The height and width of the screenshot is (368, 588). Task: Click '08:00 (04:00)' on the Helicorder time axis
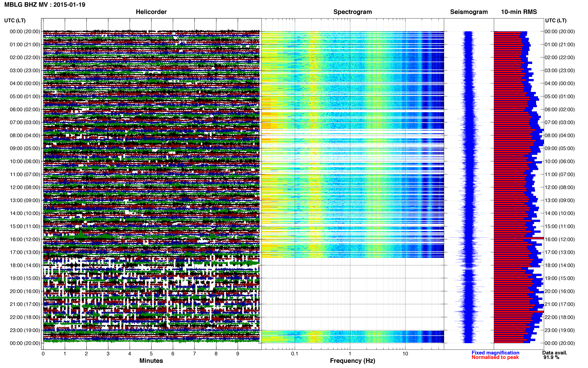[x=25, y=135]
